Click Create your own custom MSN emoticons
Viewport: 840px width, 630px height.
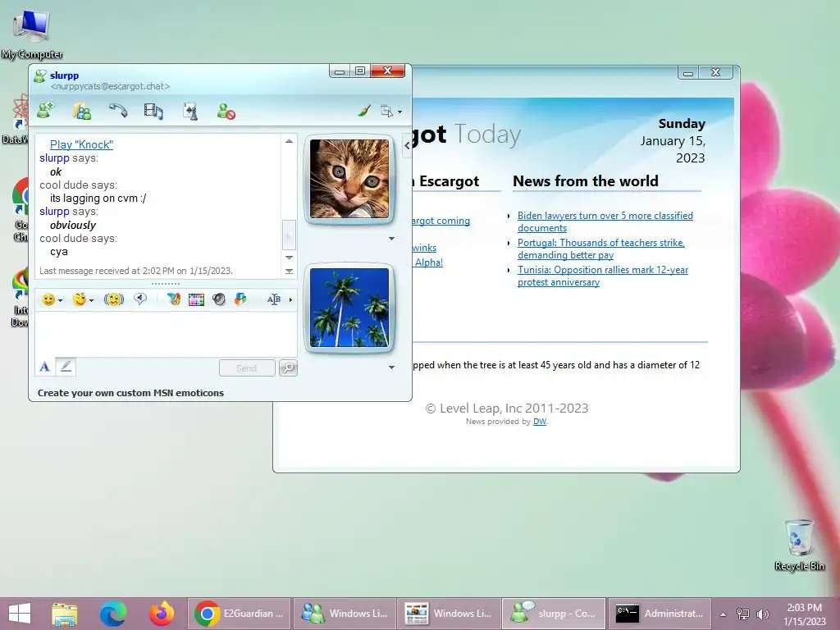(x=130, y=393)
